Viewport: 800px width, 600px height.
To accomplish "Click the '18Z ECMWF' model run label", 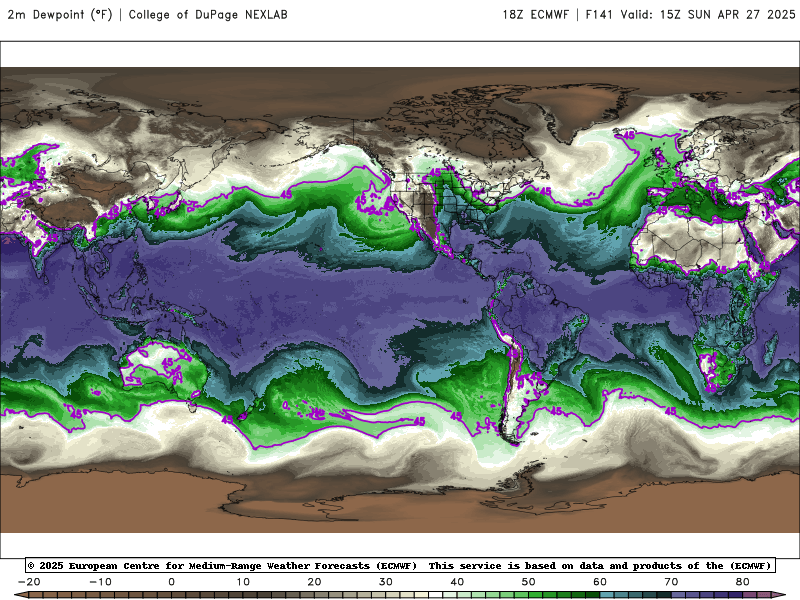I will pos(535,14).
